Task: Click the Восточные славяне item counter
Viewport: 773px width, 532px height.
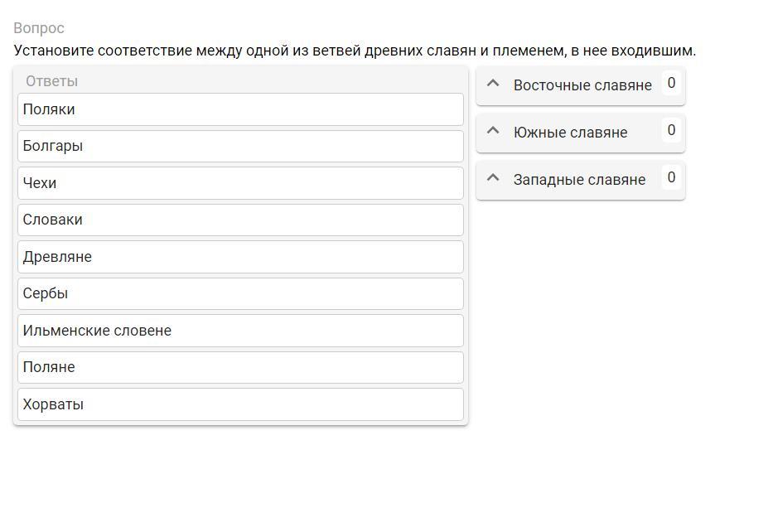Action: (671, 83)
